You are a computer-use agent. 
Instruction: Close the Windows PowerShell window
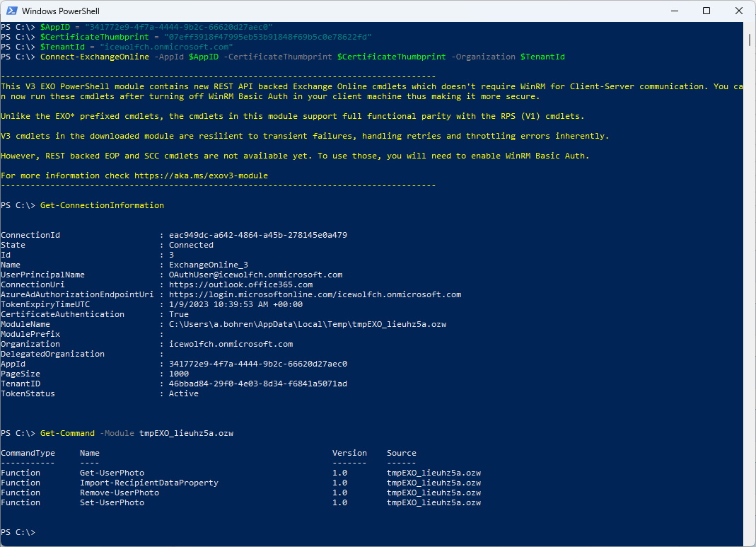(738, 11)
